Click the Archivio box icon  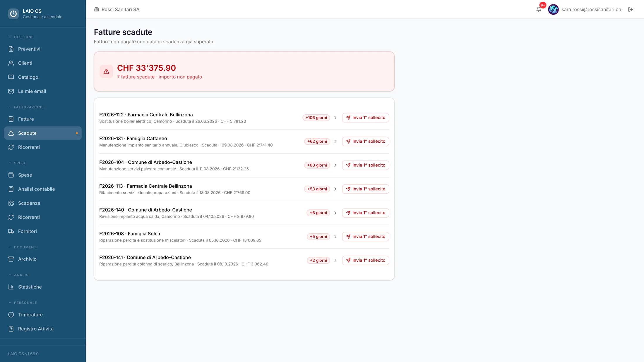click(x=11, y=259)
